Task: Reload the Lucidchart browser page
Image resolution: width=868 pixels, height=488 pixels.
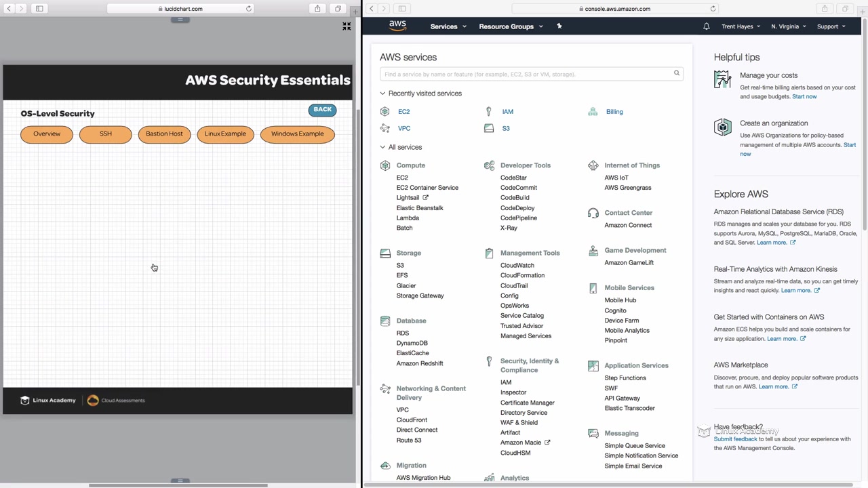Action: click(249, 9)
